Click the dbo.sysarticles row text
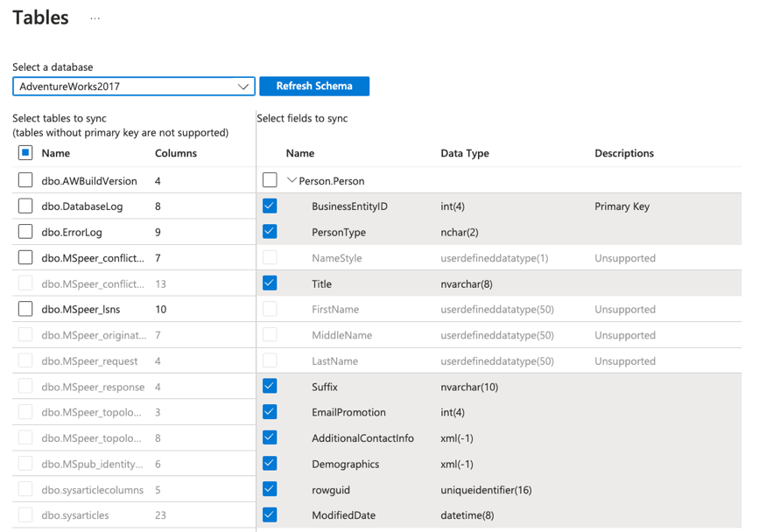The height and width of the screenshot is (532, 773). point(75,515)
